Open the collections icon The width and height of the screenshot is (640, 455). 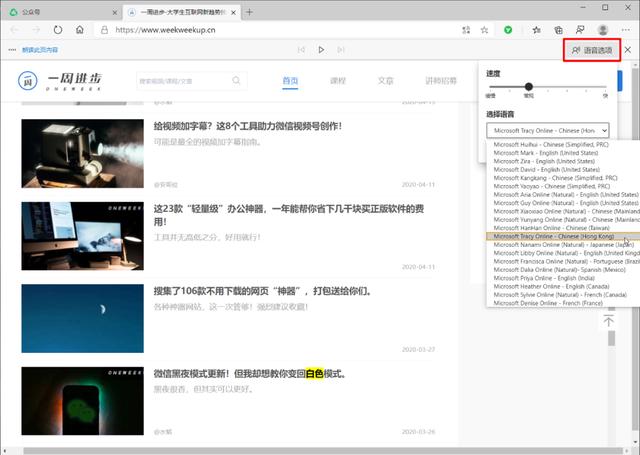(x=558, y=30)
